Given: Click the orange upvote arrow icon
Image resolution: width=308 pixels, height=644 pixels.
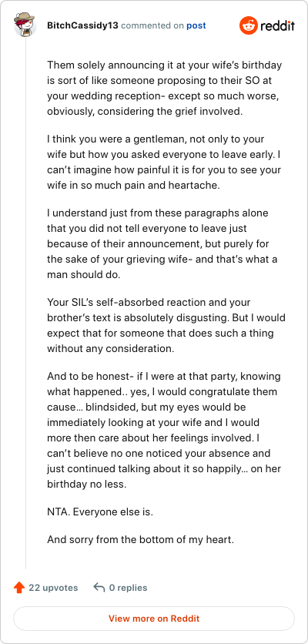Looking at the screenshot, I should (19, 588).
